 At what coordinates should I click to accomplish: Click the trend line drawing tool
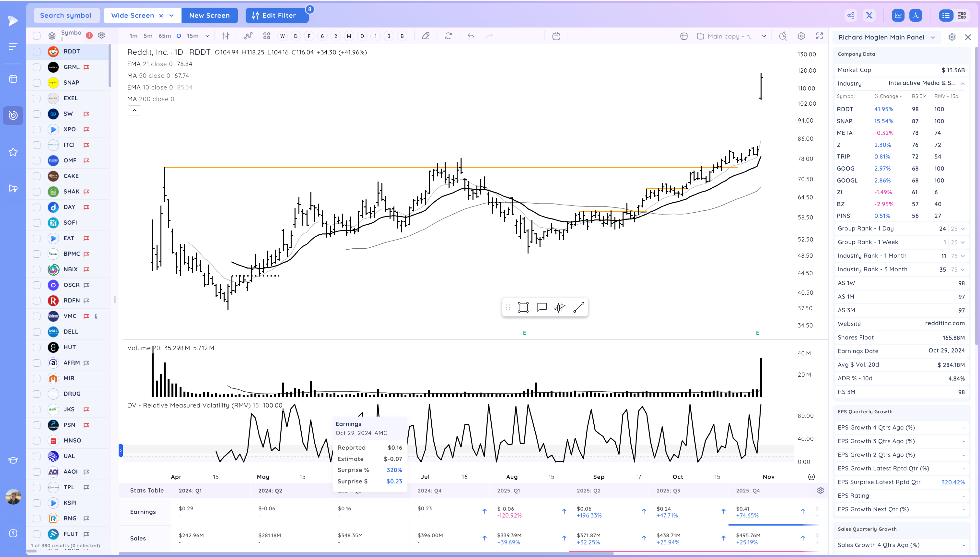[579, 307]
